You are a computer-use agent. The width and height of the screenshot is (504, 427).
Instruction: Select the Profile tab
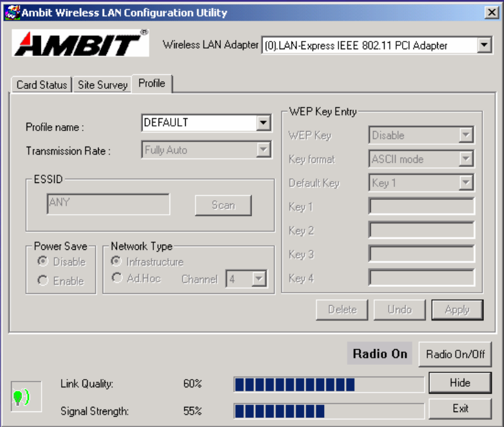pos(152,84)
